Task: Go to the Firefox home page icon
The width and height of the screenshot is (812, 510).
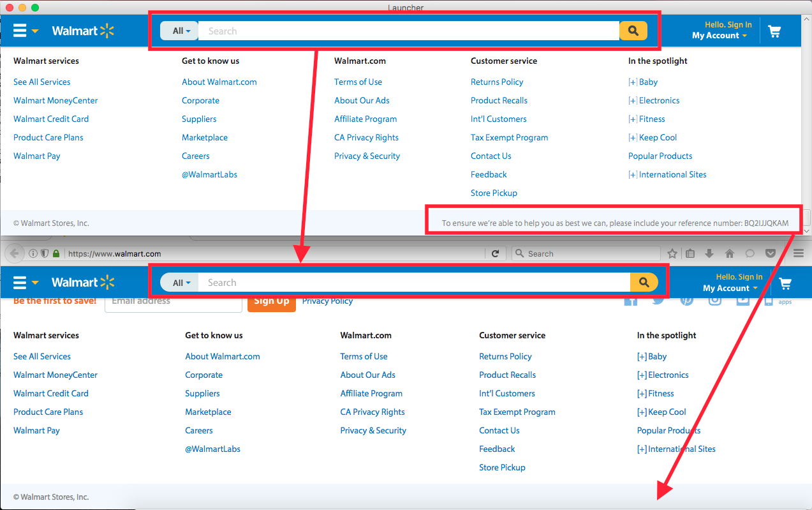Action: [730, 253]
